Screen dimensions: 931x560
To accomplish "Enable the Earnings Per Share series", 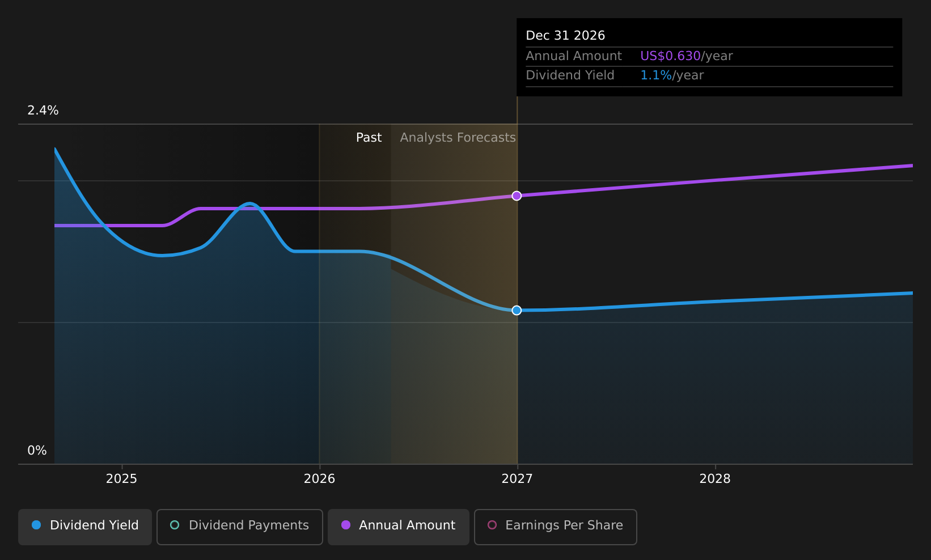I will click(556, 527).
